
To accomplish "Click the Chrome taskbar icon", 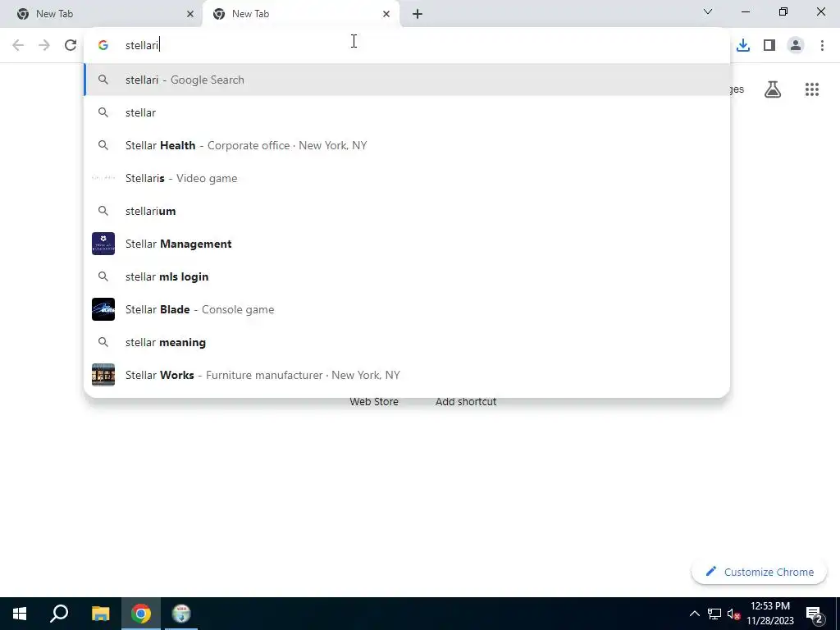I will coord(141,614).
